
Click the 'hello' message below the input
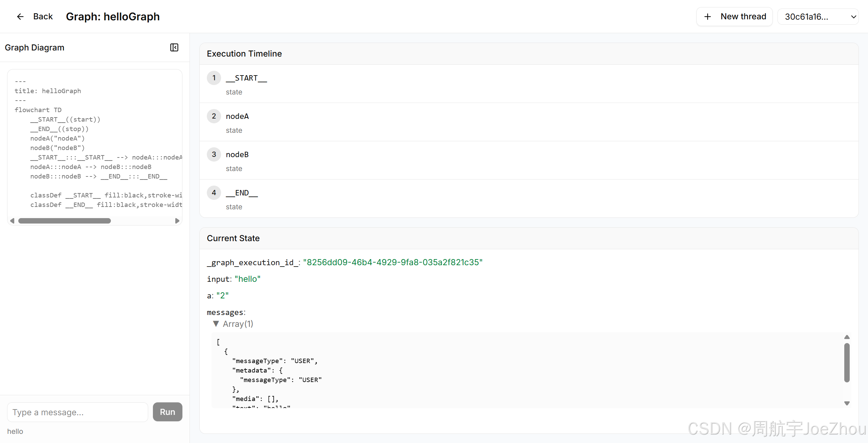15,431
